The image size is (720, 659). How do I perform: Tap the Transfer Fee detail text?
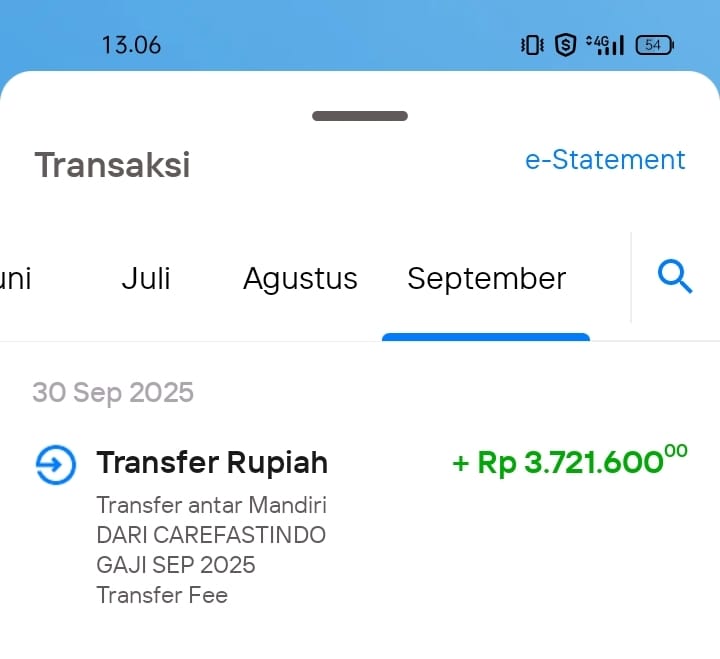162,595
